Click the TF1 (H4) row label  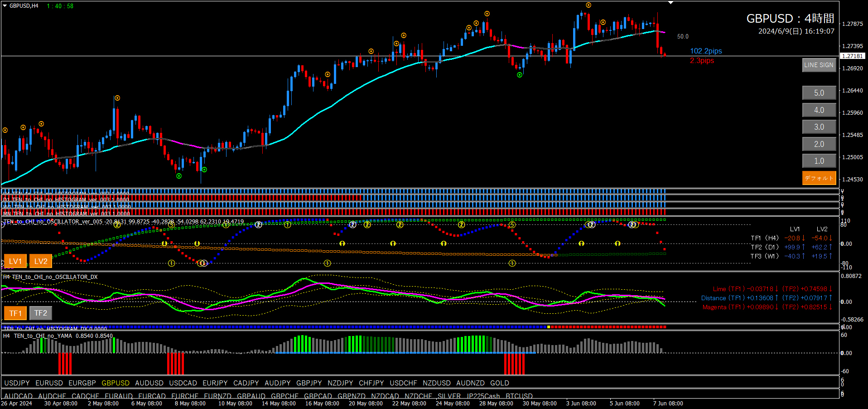point(765,238)
